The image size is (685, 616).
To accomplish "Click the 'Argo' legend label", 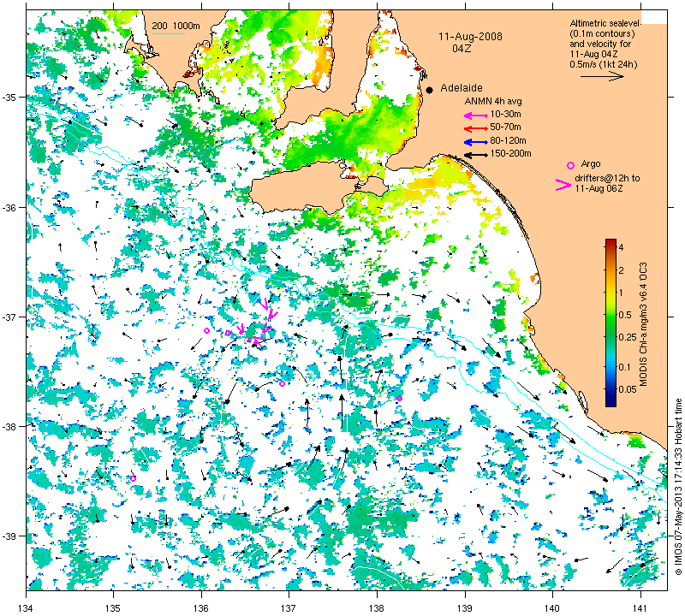I will (591, 164).
